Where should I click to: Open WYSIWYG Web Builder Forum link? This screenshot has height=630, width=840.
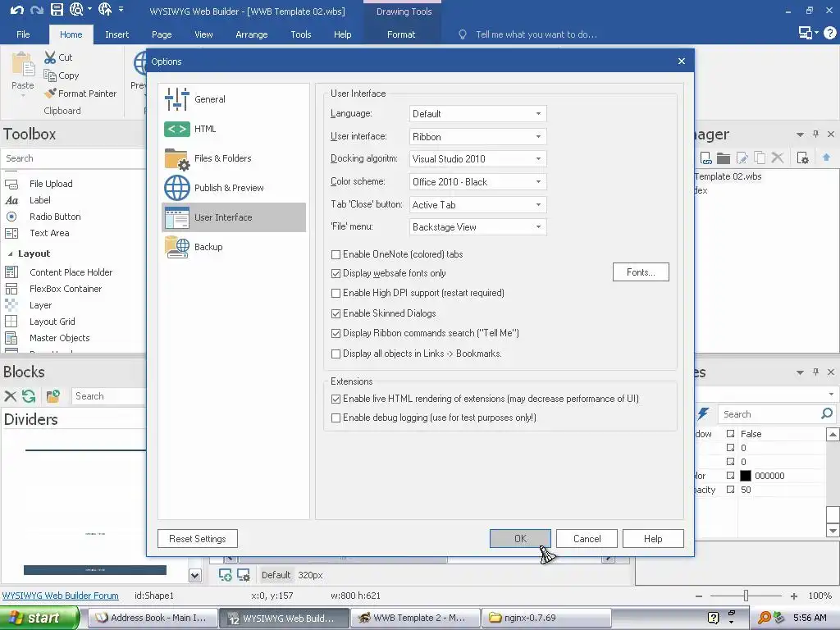[61, 596]
